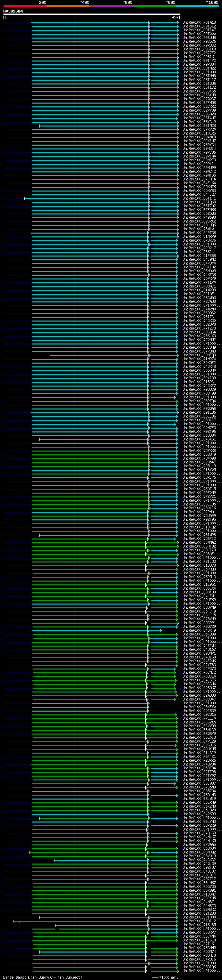Click the hit label UniRef100_P36241
222x980 pixels.
pos(199,252)
